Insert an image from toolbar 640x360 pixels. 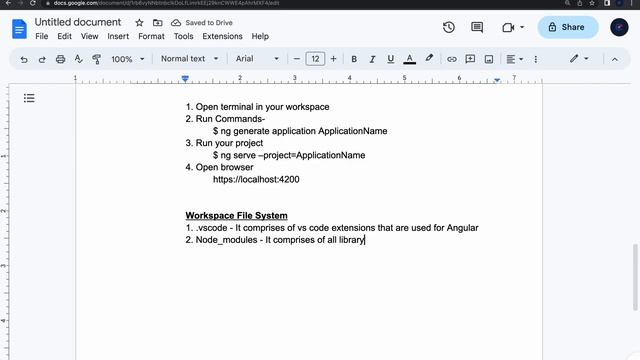[x=489, y=59]
